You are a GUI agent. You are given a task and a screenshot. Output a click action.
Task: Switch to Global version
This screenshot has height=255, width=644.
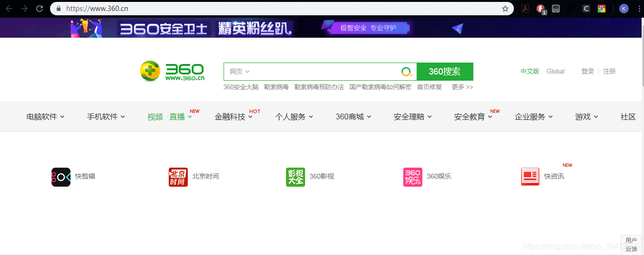[x=555, y=71]
